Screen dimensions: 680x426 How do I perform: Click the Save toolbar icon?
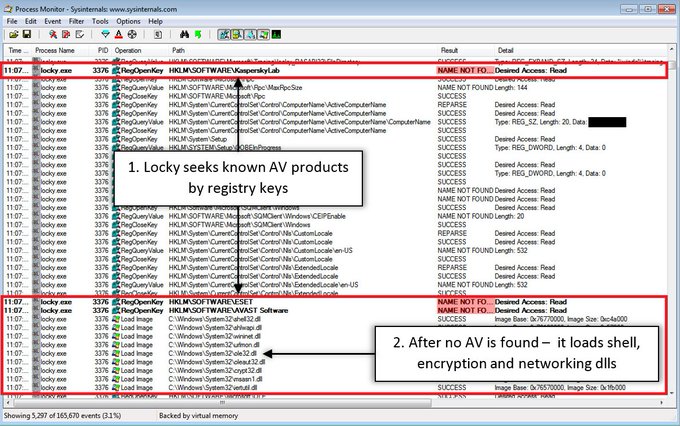pos(26,34)
